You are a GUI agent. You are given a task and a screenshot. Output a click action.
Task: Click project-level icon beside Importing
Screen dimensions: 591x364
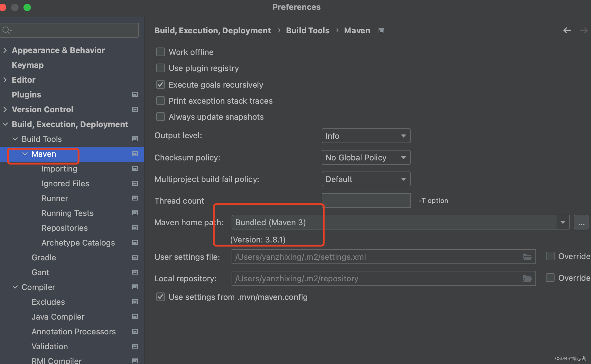135,168
